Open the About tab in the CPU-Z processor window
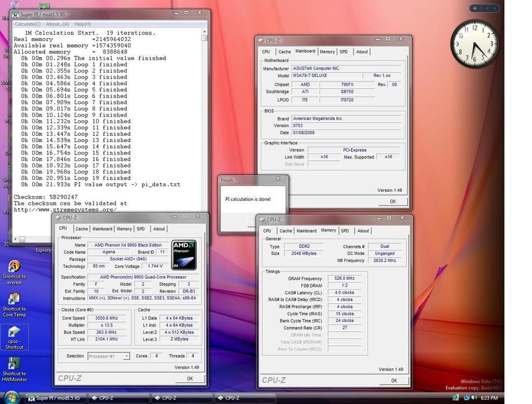The width and height of the screenshot is (532, 404). (x=159, y=229)
